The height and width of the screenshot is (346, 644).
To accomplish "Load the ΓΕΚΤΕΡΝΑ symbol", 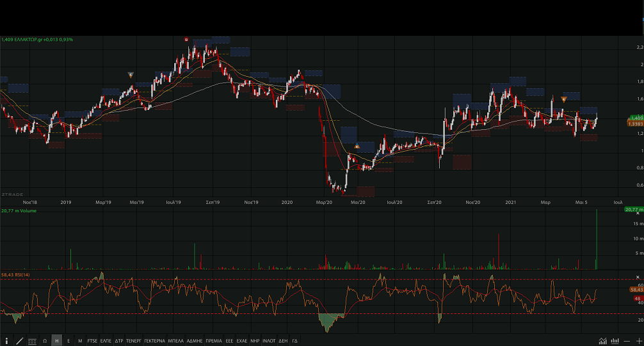I will tap(154, 341).
